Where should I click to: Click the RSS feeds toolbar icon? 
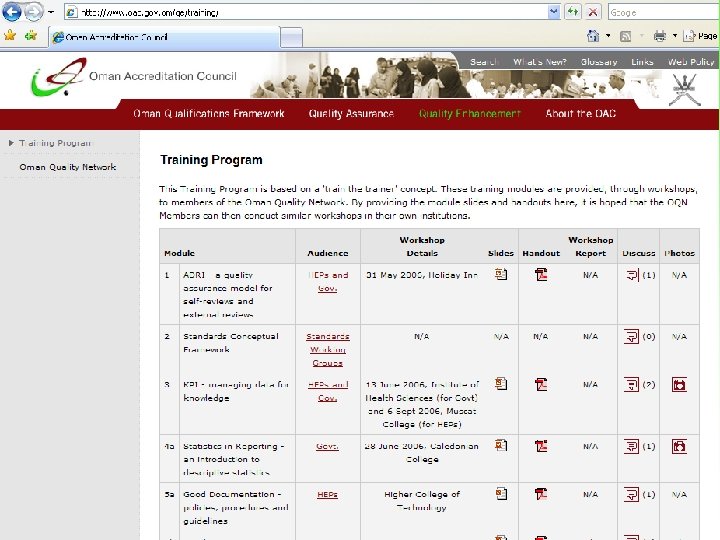(625, 36)
